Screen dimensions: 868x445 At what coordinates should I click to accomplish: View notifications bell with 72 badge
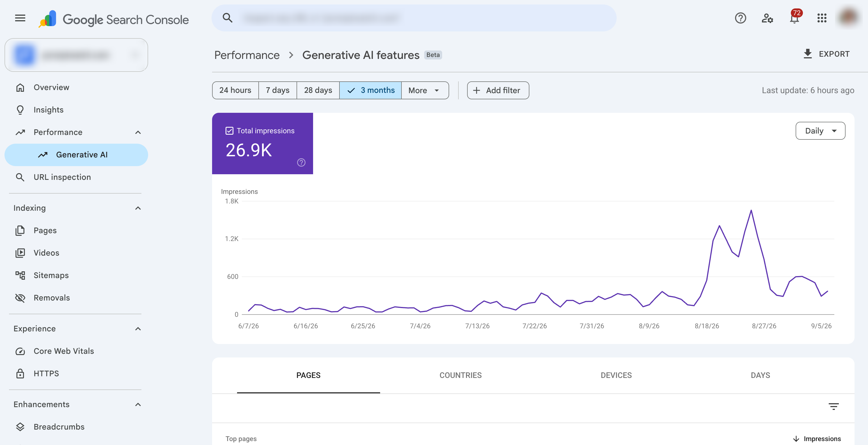click(x=795, y=17)
